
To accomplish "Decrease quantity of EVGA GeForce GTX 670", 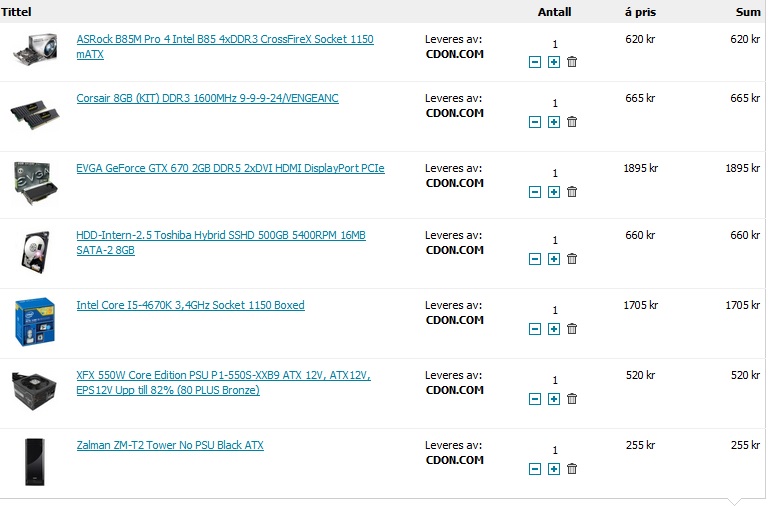I will tap(535, 192).
